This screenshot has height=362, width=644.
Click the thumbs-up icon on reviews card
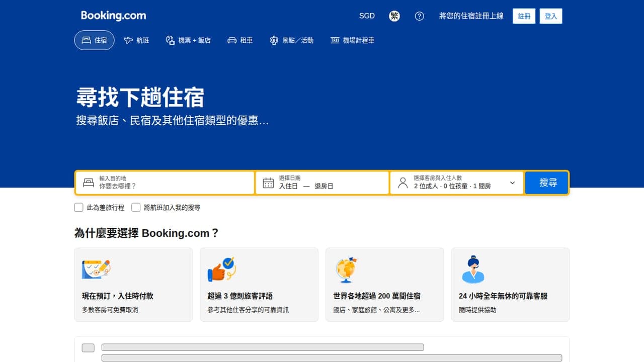tap(222, 269)
